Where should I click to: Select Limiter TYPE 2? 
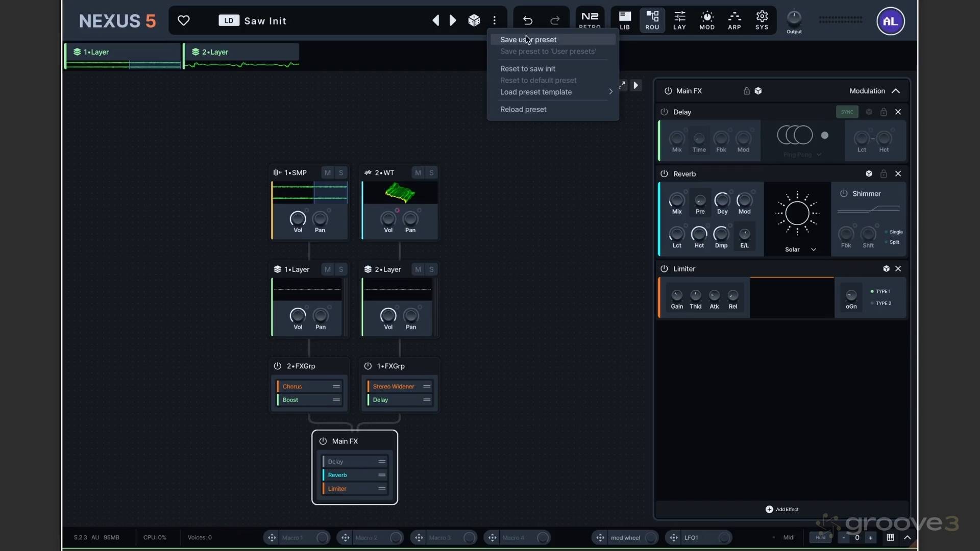tap(881, 303)
